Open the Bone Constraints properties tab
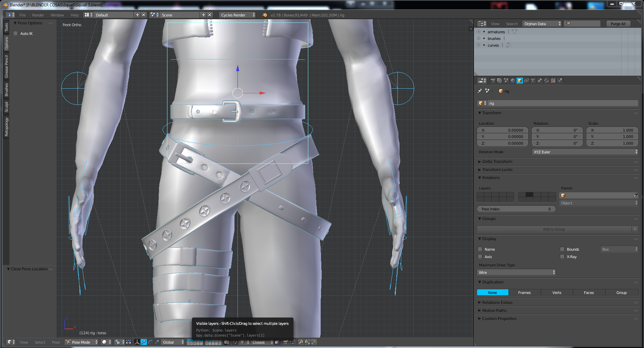 click(546, 81)
